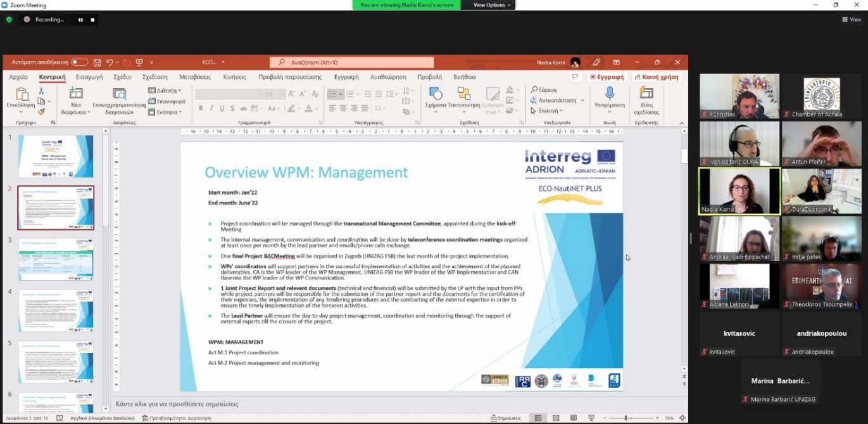Open the Transitions (Μεταβάσεις) tab
The height and width of the screenshot is (424, 868).
pyautogui.click(x=195, y=77)
